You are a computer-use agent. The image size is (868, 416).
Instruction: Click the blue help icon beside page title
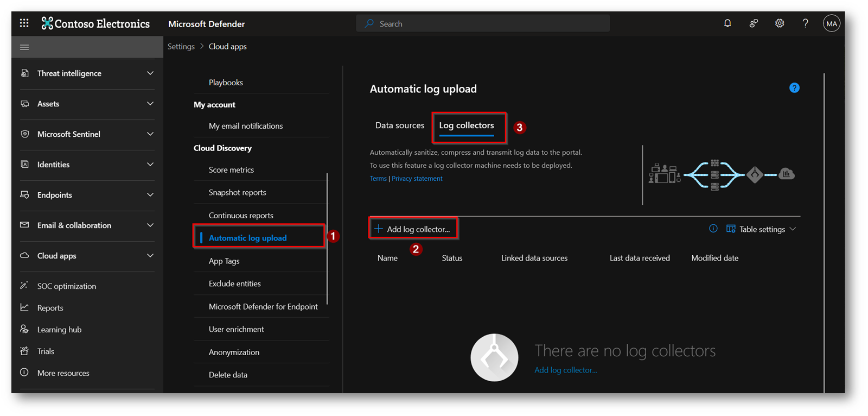coord(794,88)
